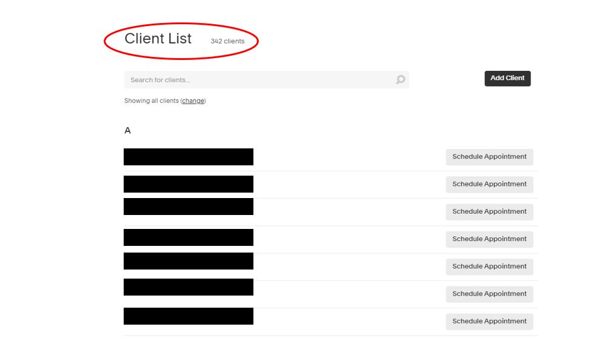Focus the Search for clients field

266,80
